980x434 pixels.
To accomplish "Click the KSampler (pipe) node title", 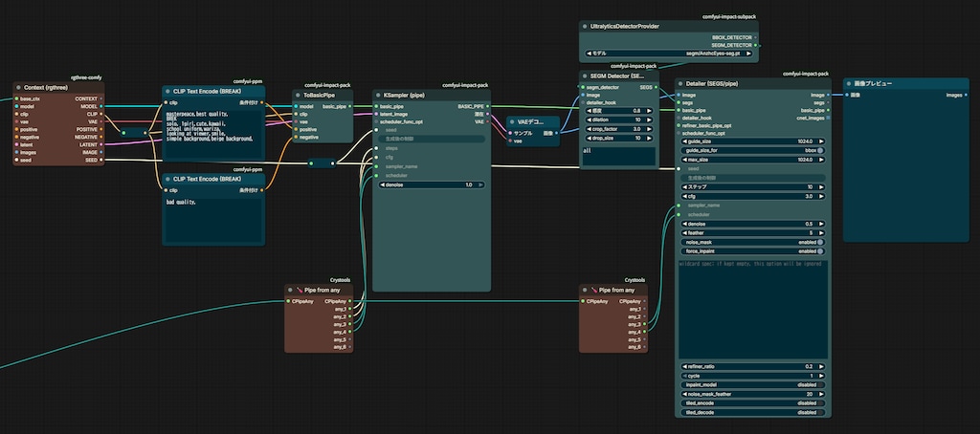I will (x=405, y=95).
